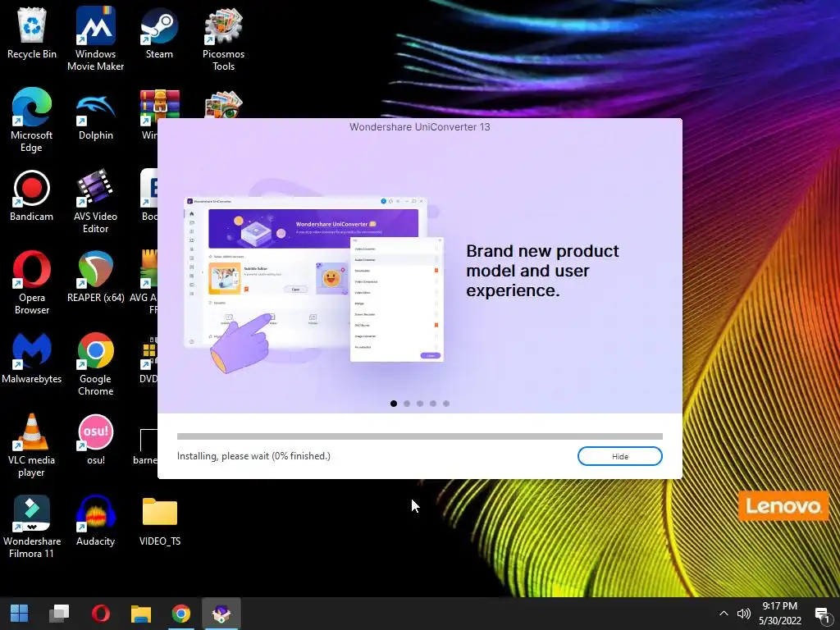Click the Opera icon in the taskbar

[100, 614]
